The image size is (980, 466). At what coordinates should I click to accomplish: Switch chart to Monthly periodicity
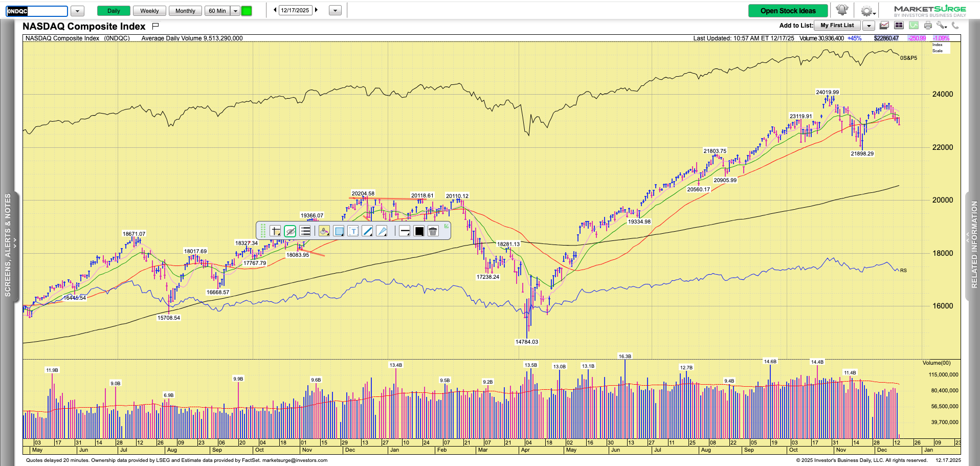pos(185,11)
